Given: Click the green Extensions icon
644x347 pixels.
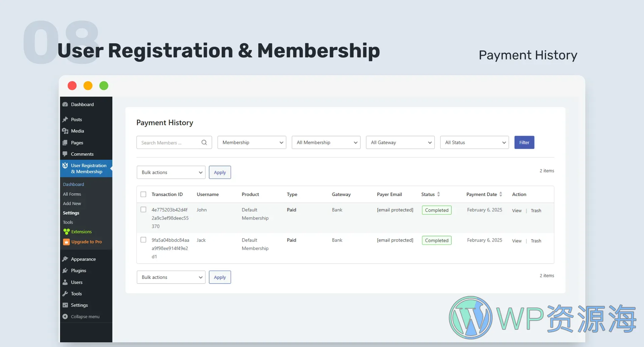Looking at the screenshot, I should click(x=66, y=232).
